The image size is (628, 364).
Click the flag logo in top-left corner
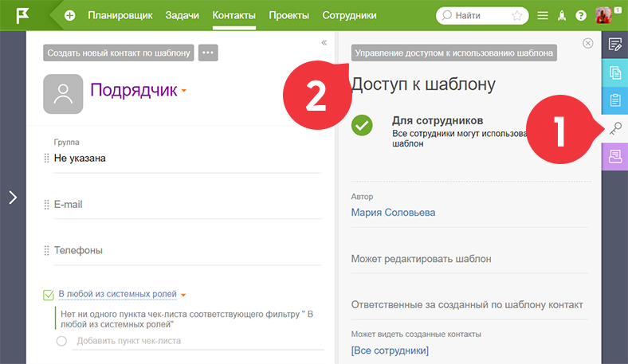pos(22,16)
